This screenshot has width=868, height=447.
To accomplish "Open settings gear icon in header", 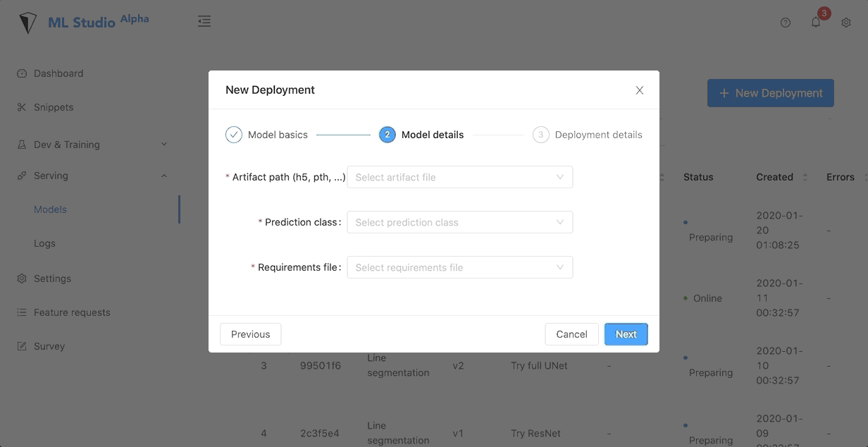I will (x=846, y=23).
